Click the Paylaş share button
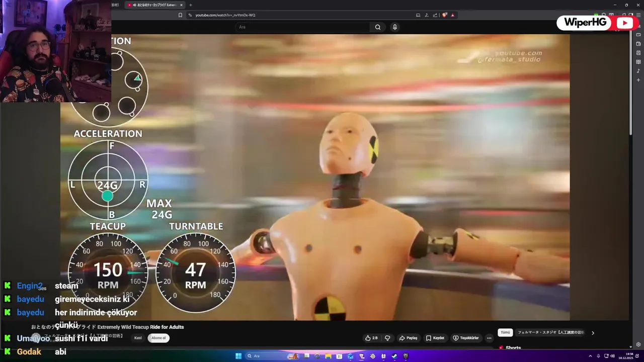644x362 pixels. [408, 338]
